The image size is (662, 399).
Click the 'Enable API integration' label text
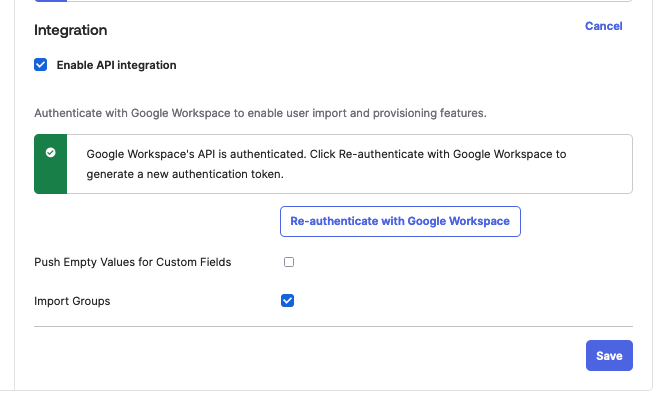117,65
